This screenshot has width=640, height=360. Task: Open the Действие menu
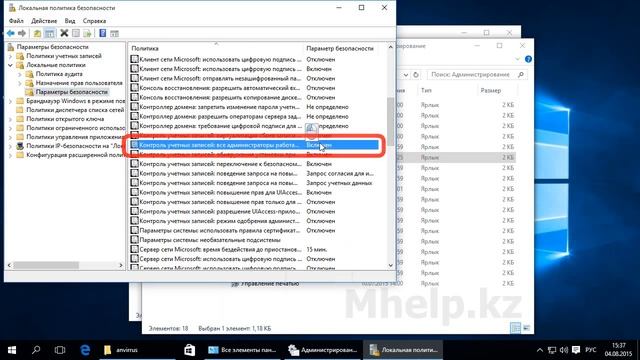tap(44, 21)
